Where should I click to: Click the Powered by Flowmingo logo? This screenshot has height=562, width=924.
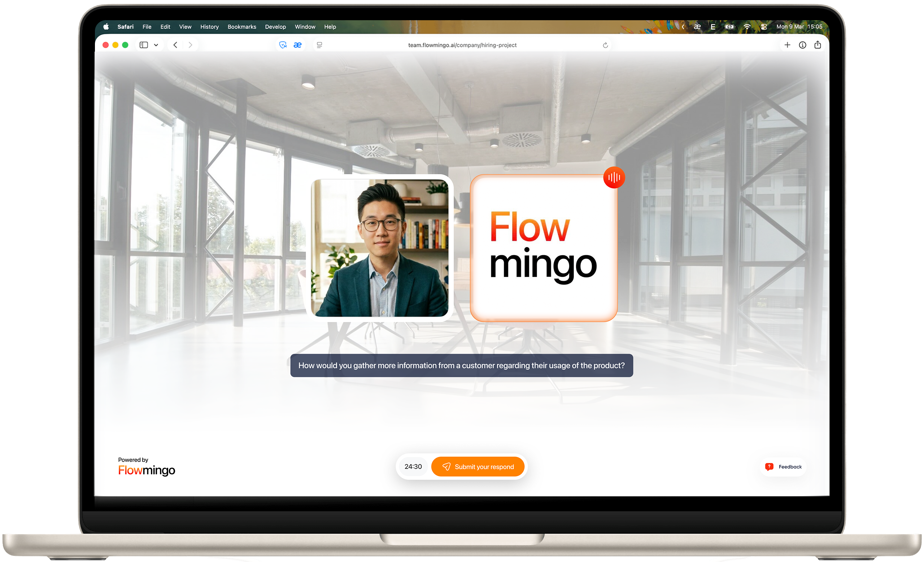(147, 466)
